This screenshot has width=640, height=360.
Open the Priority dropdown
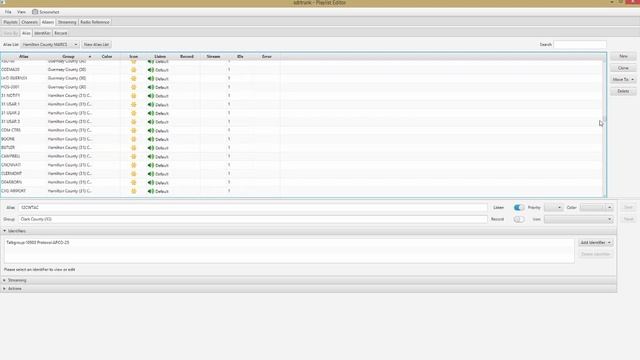point(553,207)
